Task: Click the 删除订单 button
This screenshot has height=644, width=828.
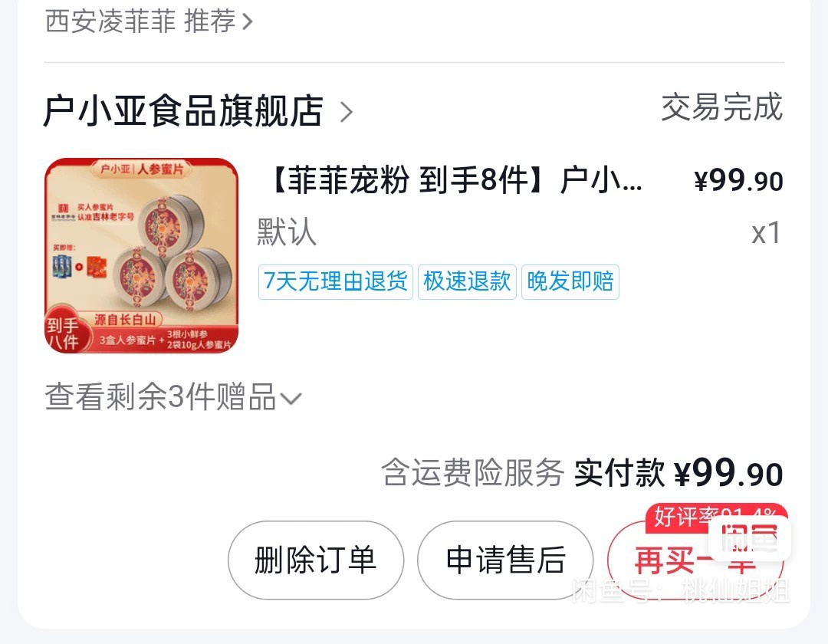Action: 316,560
